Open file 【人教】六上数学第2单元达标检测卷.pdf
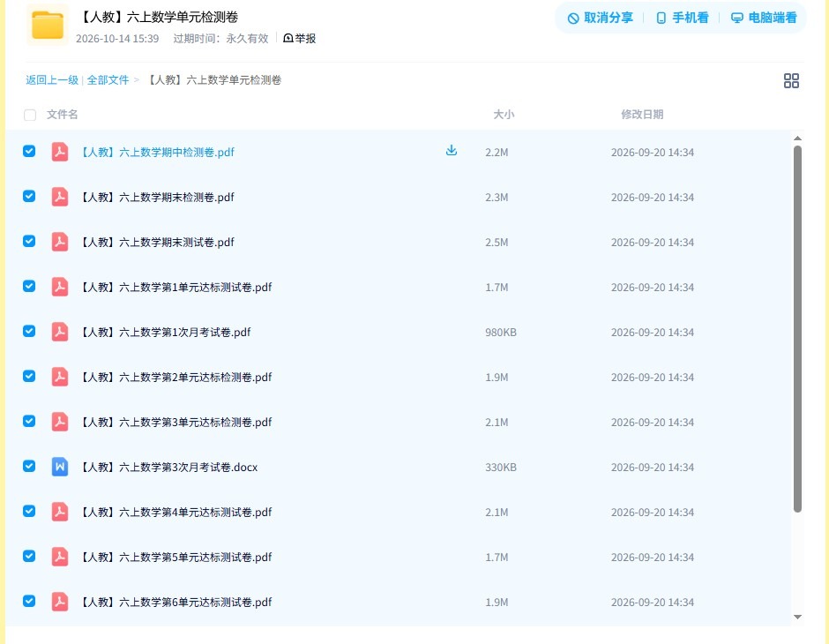 pyautogui.click(x=176, y=377)
